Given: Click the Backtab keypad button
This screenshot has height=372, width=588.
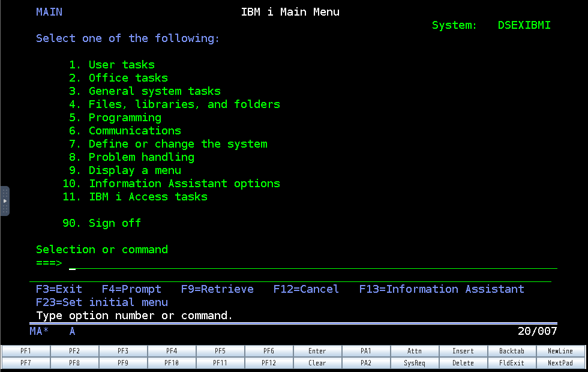Looking at the screenshot, I should [x=511, y=351].
